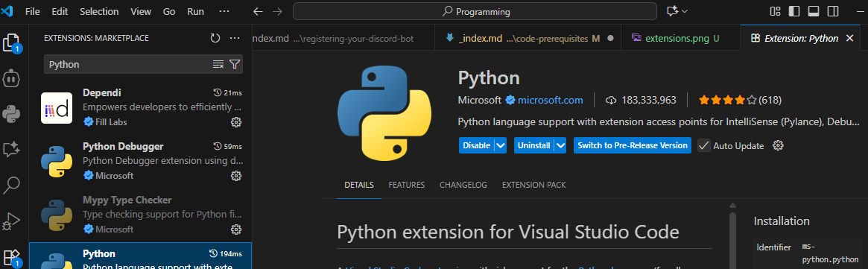Open the Python view in activity bar

(12, 114)
